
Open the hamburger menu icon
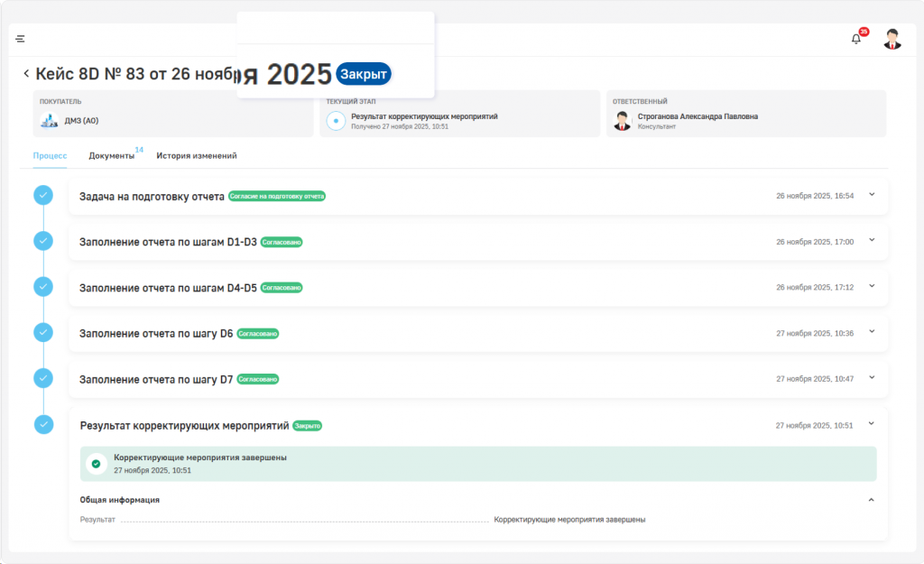(20, 39)
